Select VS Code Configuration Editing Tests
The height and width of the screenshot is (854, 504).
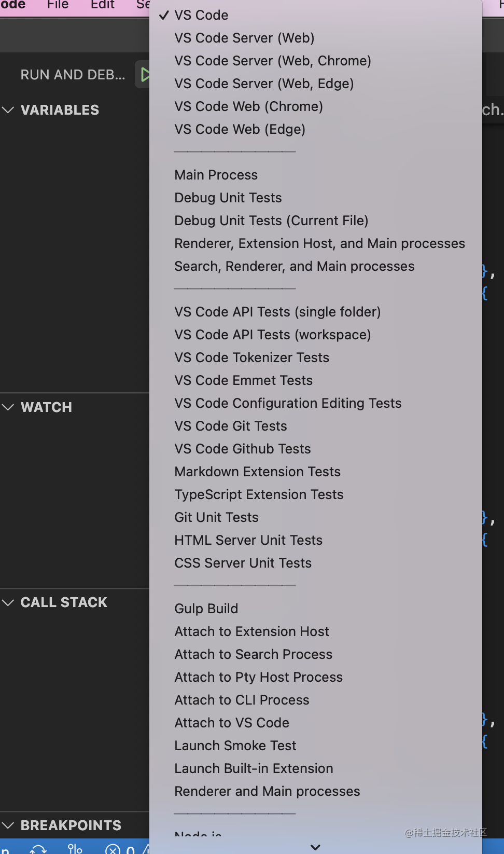coord(315,403)
